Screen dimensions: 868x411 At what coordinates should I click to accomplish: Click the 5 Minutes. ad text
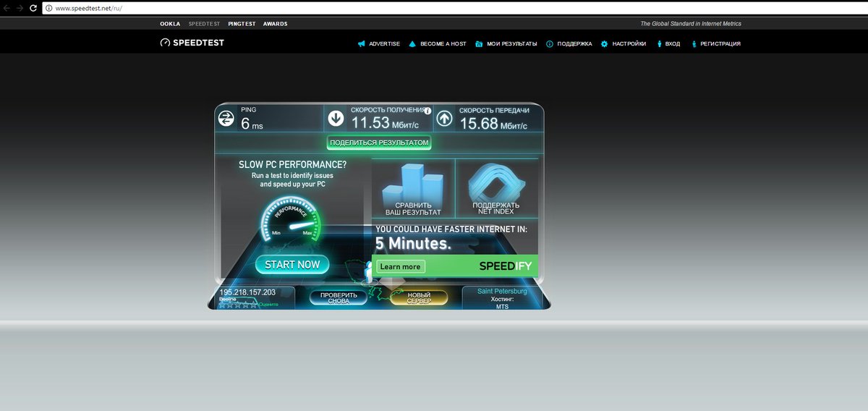click(413, 244)
